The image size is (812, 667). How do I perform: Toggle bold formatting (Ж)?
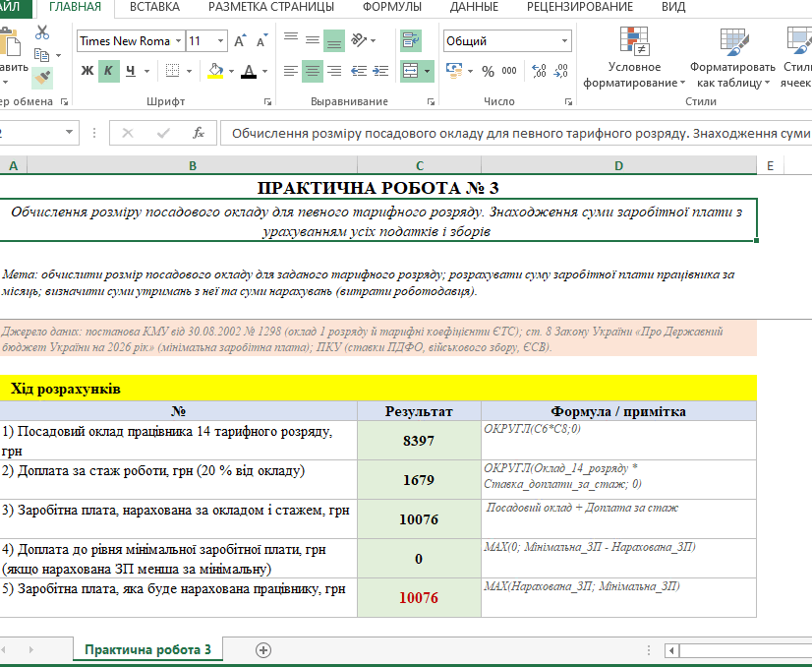tap(87, 71)
